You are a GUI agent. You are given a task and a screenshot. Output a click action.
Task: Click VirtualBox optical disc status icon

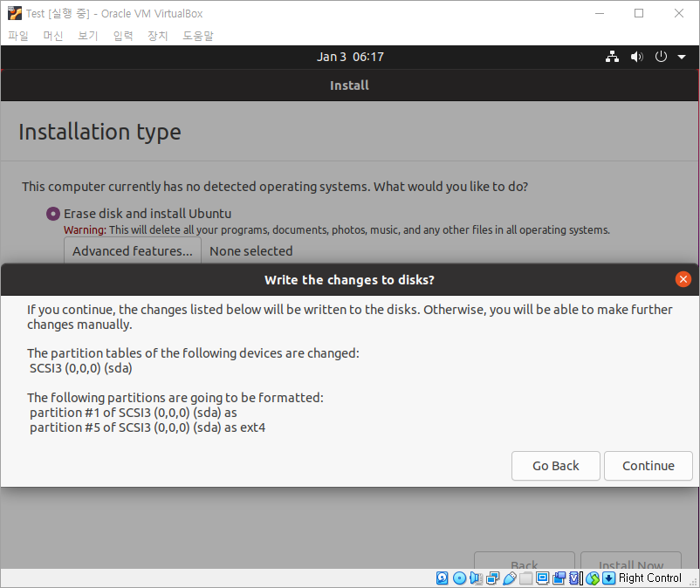tap(459, 578)
